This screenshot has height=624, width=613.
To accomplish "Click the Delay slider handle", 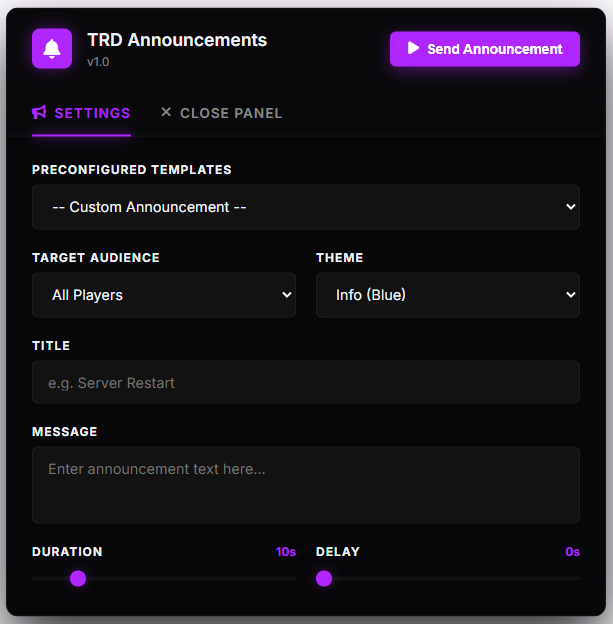I will pos(324,578).
